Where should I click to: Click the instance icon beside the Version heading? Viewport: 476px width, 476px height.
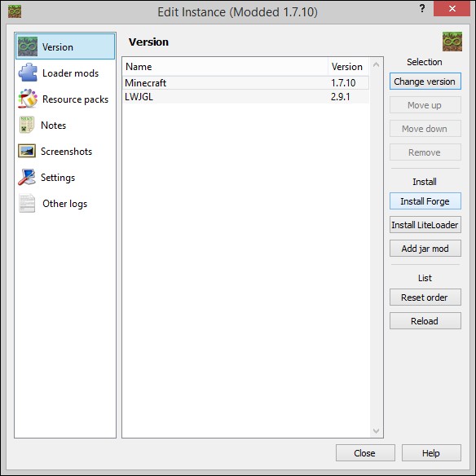[452, 42]
